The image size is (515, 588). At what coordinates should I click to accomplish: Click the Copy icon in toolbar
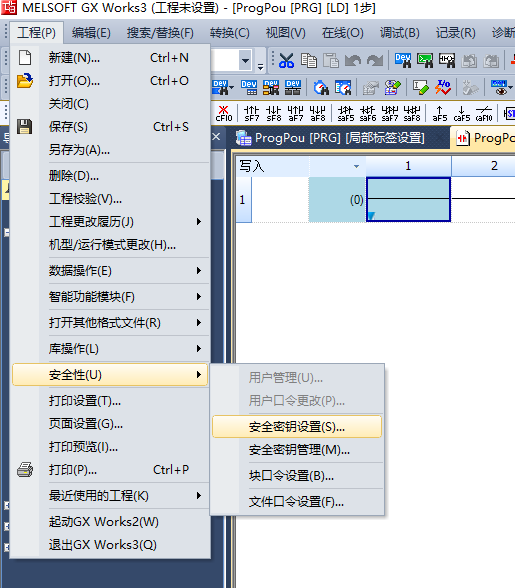point(309,61)
